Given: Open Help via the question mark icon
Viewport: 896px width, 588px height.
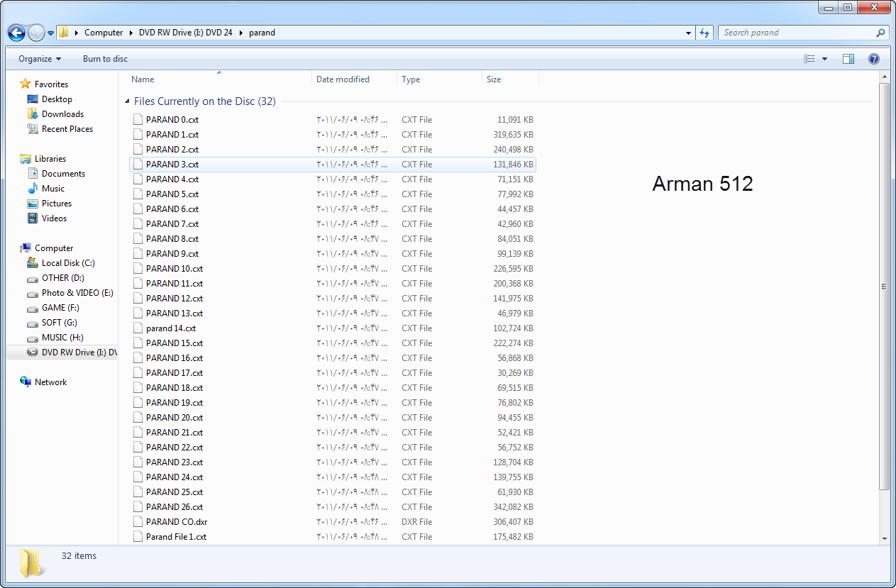Looking at the screenshot, I should pyautogui.click(x=874, y=59).
